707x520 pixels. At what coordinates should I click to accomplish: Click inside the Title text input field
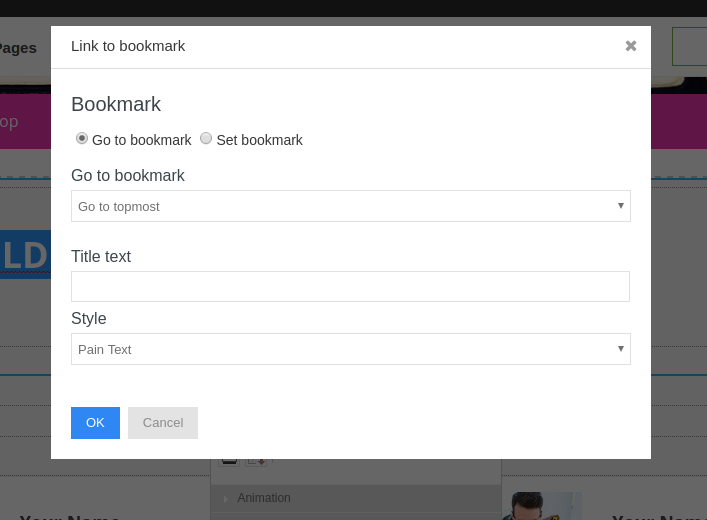(x=350, y=286)
